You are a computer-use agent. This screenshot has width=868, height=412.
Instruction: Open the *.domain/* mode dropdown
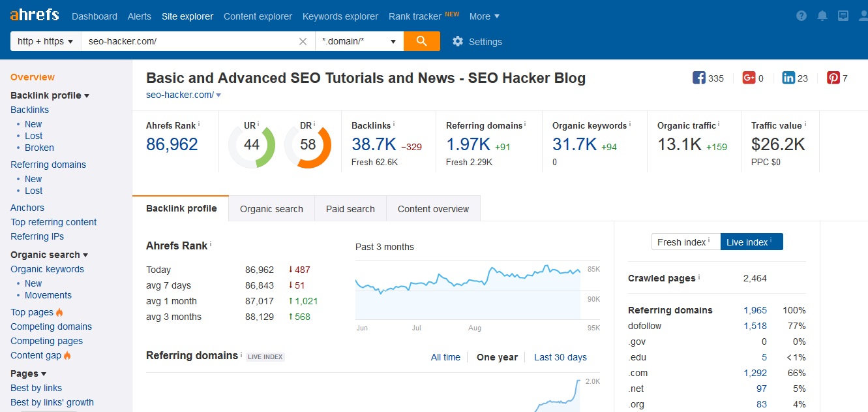coord(359,41)
